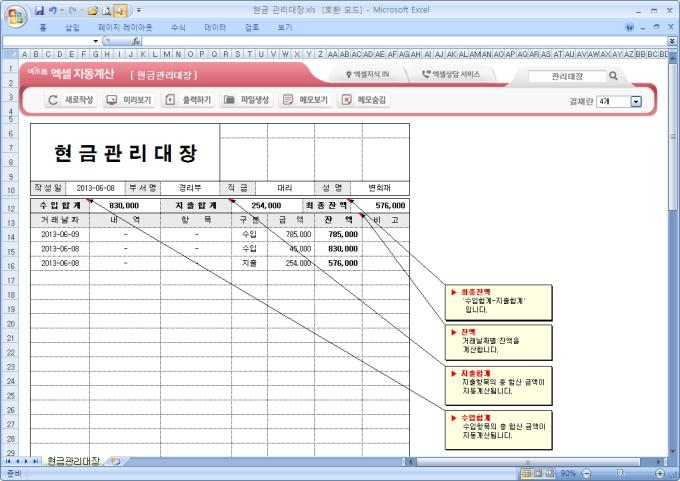Select the 최종잔액 value 576,000
This screenshot has width=680, height=481.
pos(379,206)
